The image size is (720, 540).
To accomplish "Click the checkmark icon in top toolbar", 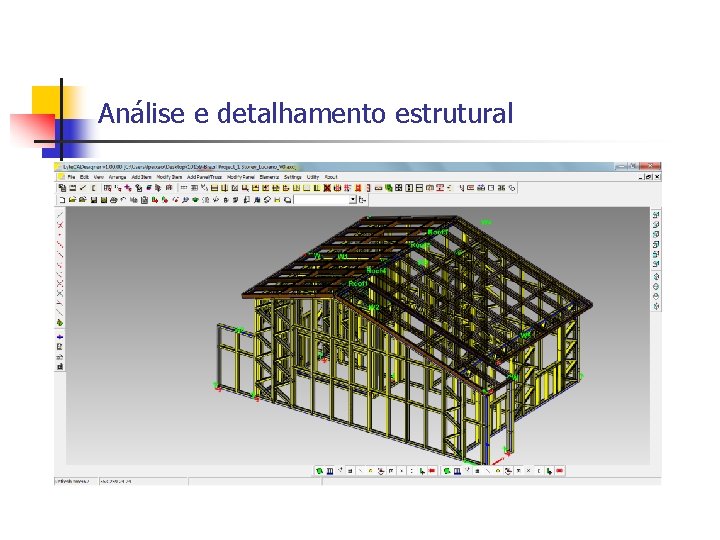I will point(83,188).
